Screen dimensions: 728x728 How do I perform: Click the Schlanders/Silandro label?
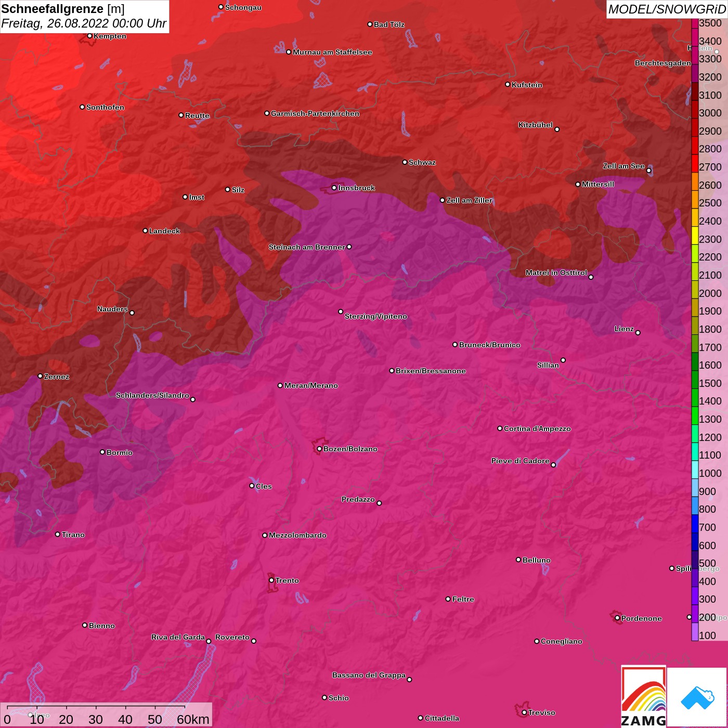point(152,395)
